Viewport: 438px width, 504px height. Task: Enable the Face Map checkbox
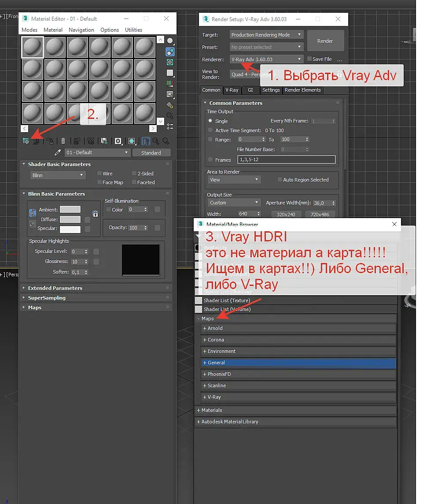(x=99, y=182)
